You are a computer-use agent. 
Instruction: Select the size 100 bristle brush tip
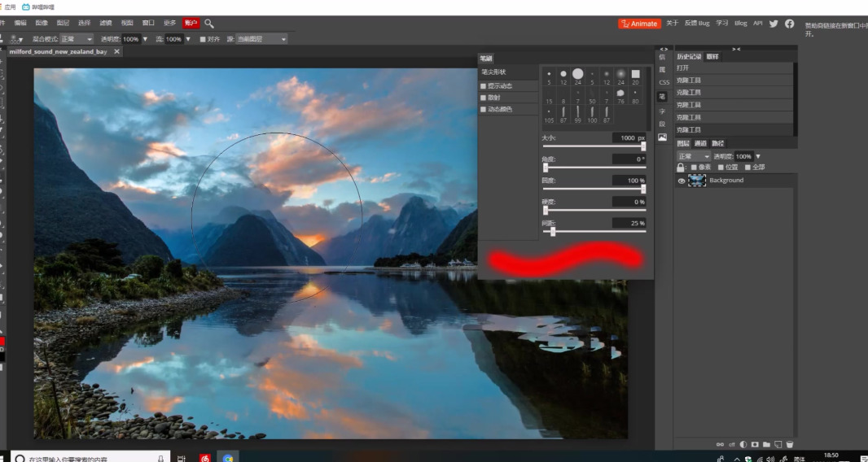(x=592, y=115)
